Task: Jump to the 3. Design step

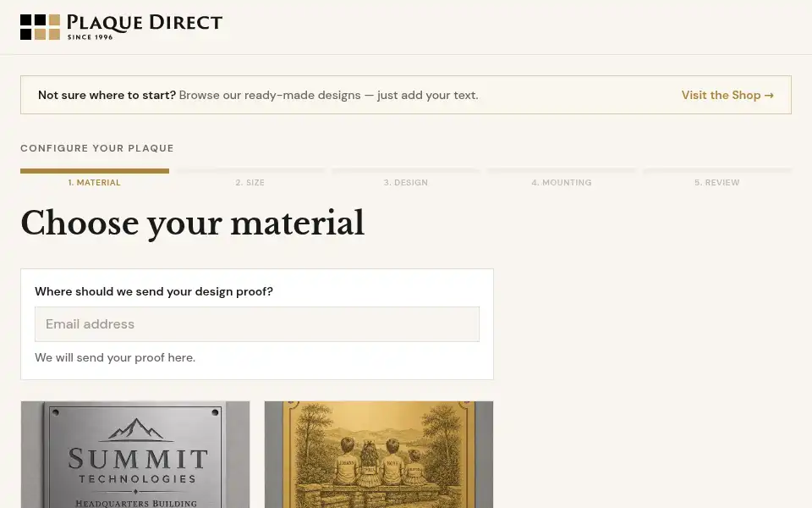Action: click(x=405, y=178)
